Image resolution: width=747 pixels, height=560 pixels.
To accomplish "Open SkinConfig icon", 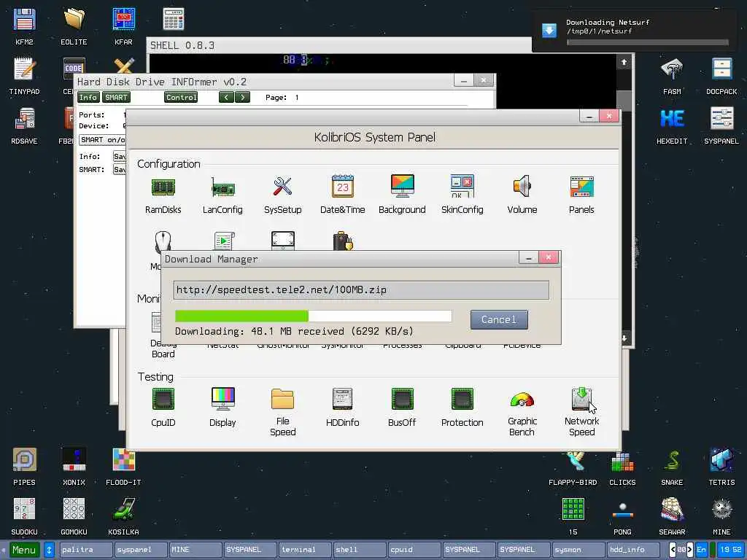I will tap(462, 186).
